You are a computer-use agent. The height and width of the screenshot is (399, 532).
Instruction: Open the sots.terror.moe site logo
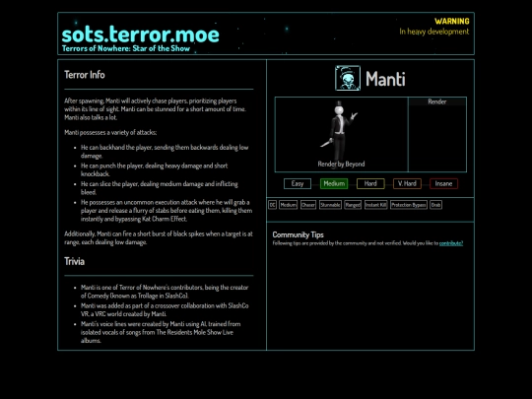click(141, 34)
